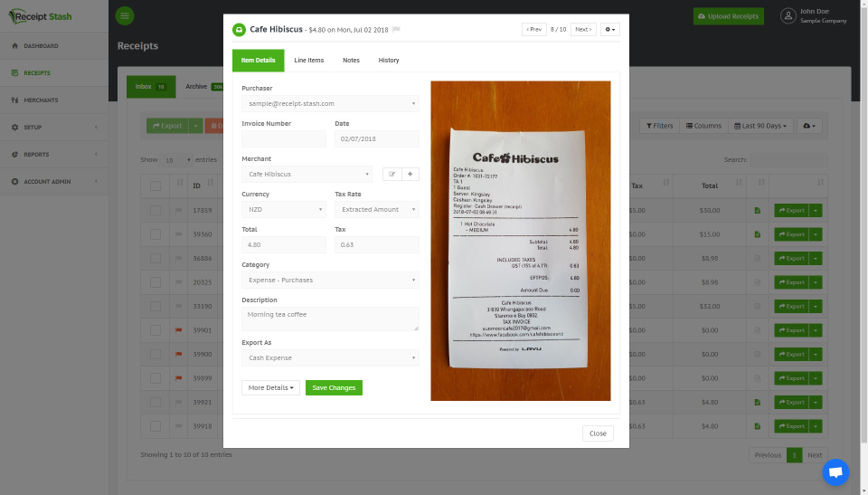This screenshot has height=495, width=868.
Task: Click the modal green receipt icon beside title
Action: [x=239, y=29]
